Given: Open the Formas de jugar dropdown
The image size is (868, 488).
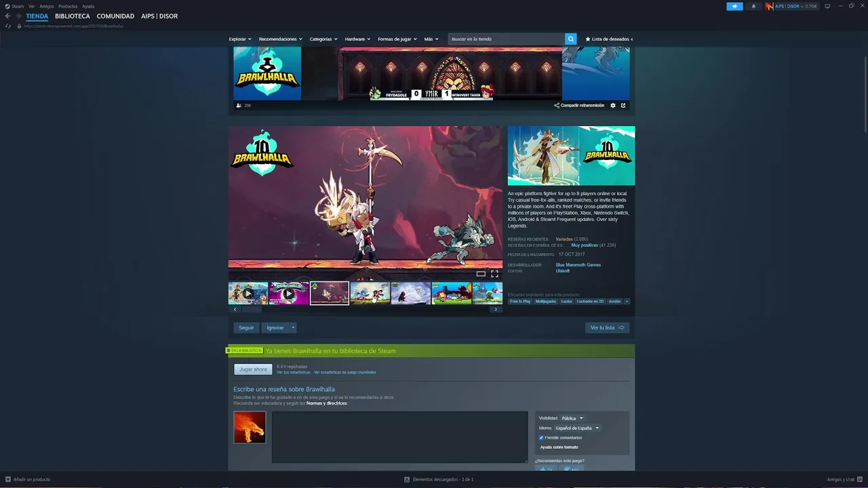Looking at the screenshot, I should (x=397, y=39).
